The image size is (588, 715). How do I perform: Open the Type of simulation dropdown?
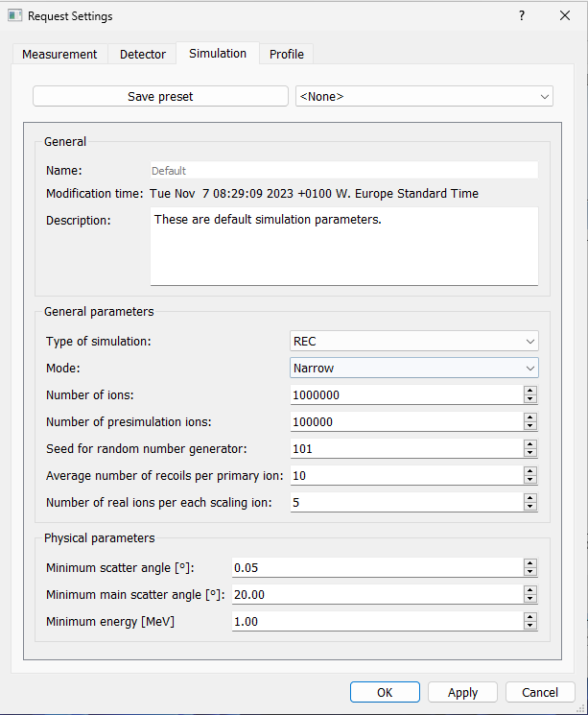click(x=413, y=341)
